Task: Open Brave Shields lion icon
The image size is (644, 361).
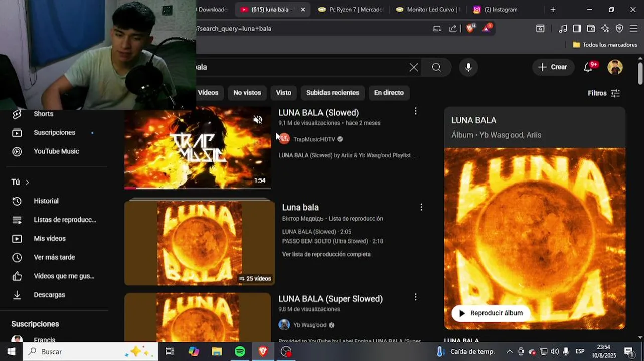Action: [470, 28]
